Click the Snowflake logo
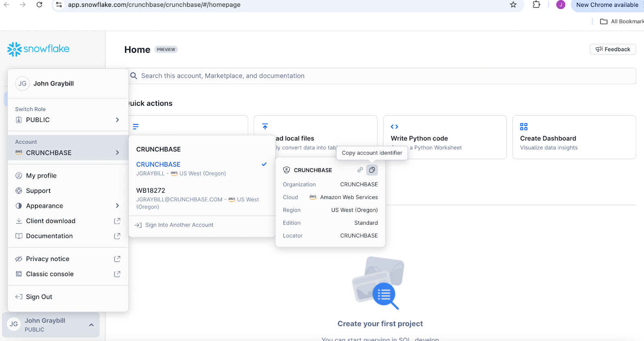 click(38, 49)
